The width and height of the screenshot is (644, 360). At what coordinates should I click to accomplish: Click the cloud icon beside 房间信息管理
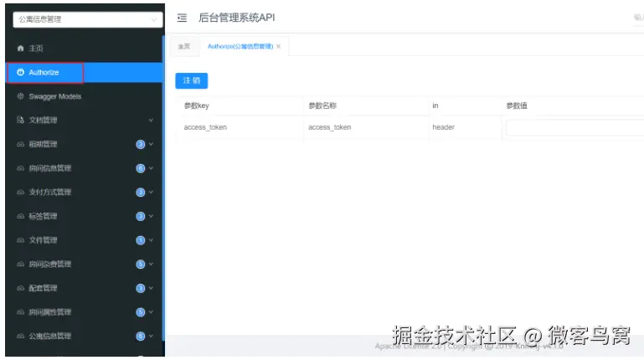21,168
